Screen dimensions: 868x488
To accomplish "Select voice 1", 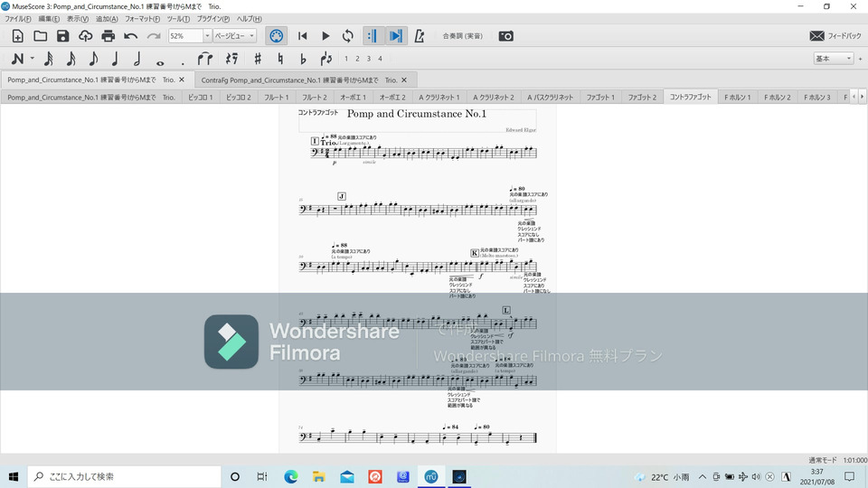I will click(x=346, y=59).
